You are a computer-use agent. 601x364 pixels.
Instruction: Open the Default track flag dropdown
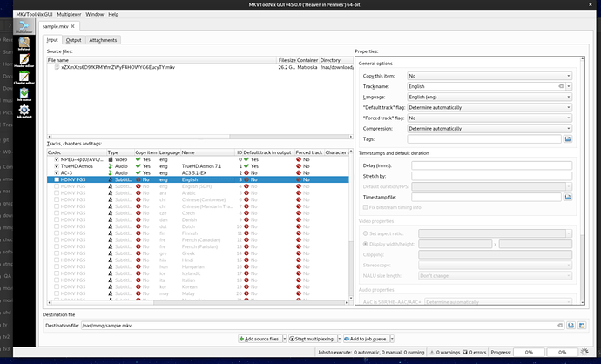point(490,108)
